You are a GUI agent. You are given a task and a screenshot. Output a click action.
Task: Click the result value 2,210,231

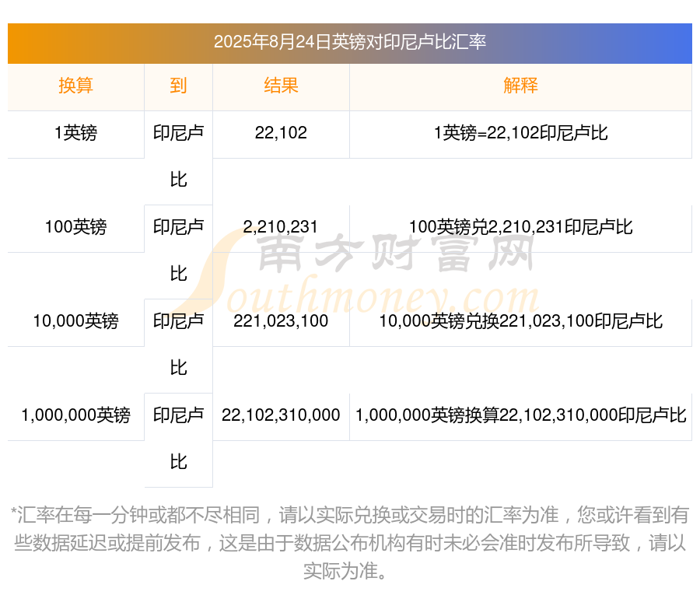(x=281, y=227)
